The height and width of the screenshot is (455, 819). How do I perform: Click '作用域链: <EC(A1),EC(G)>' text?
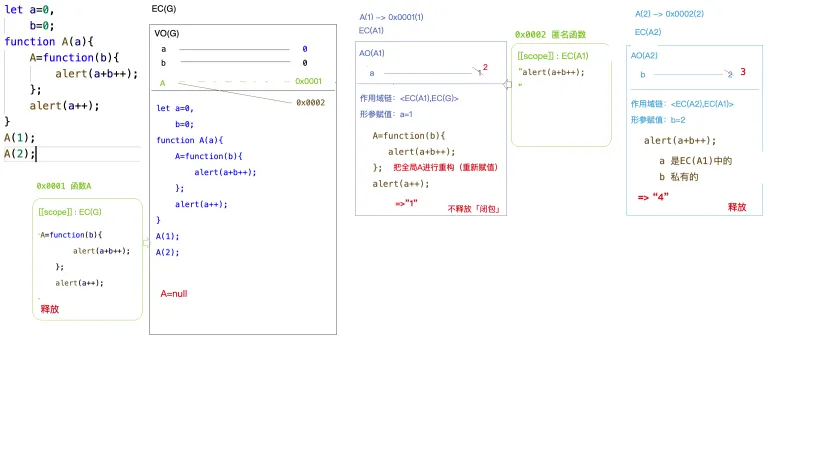409,98
